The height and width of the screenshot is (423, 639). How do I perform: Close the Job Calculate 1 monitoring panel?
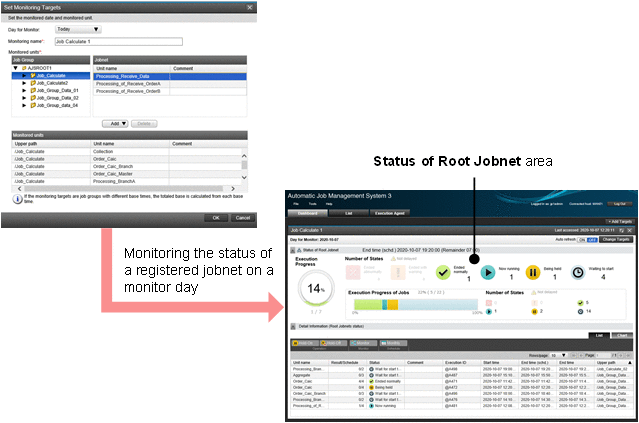(630, 230)
